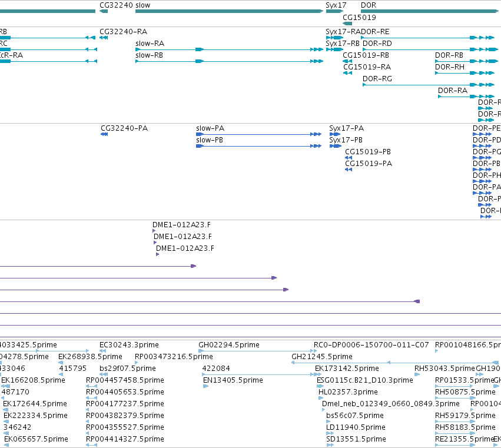This screenshot has height=448, width=501.
Task: Click the RP01533.5prime EST label
Action: 464,380
